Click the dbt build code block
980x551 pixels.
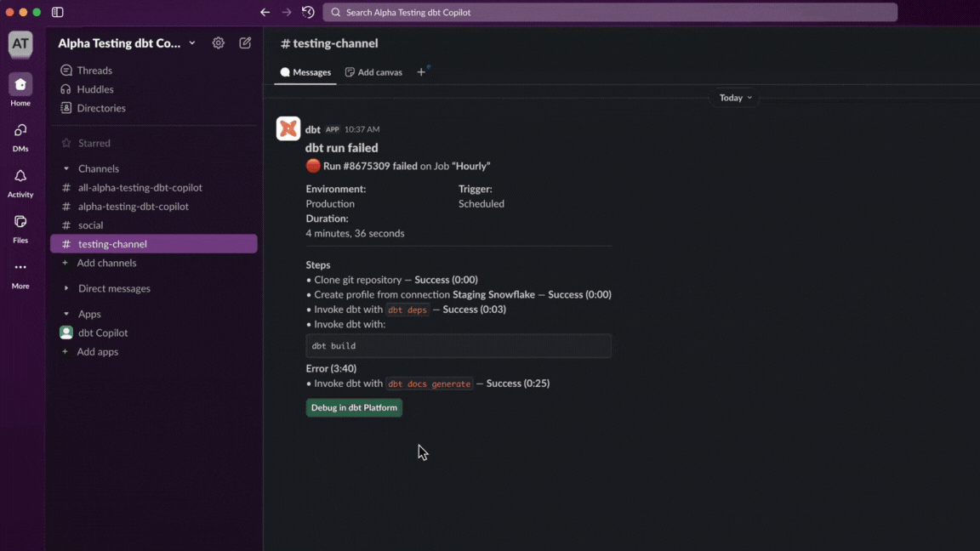(459, 345)
